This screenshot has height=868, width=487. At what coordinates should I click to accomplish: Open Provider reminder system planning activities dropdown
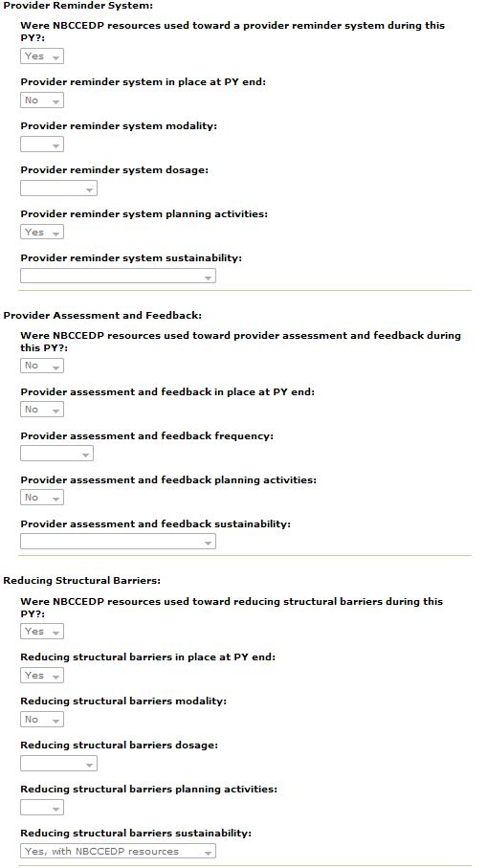tap(42, 233)
